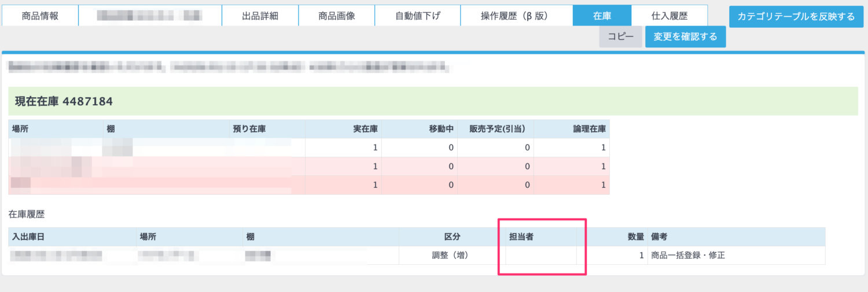Click the コピー button
This screenshot has width=868, height=292.
click(620, 37)
